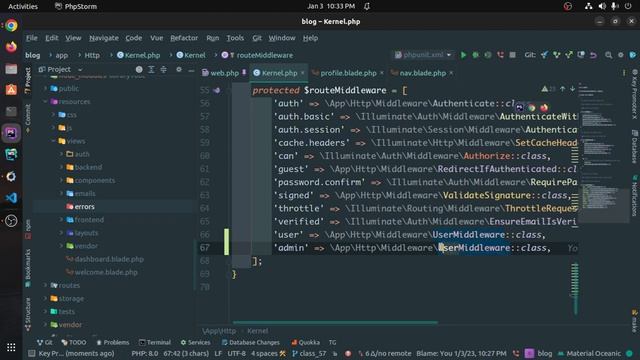Open the Quokka tool window
Screen dimensions: 640x360
tap(306, 342)
